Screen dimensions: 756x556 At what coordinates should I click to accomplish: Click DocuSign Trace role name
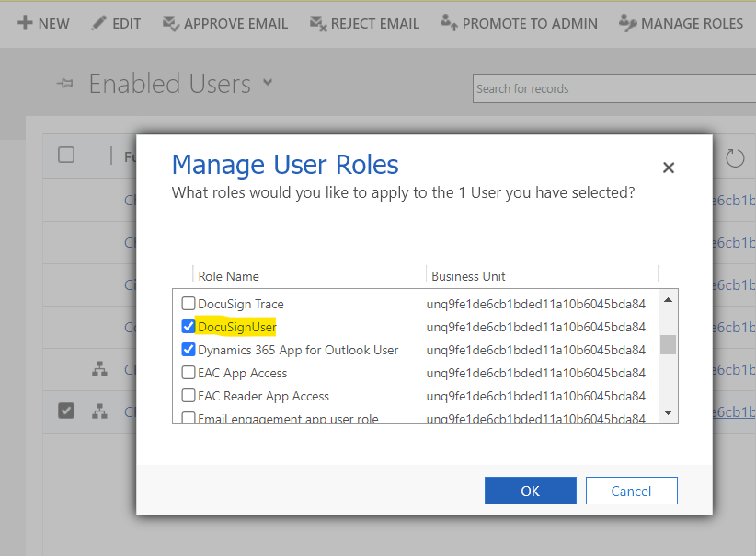click(x=241, y=304)
